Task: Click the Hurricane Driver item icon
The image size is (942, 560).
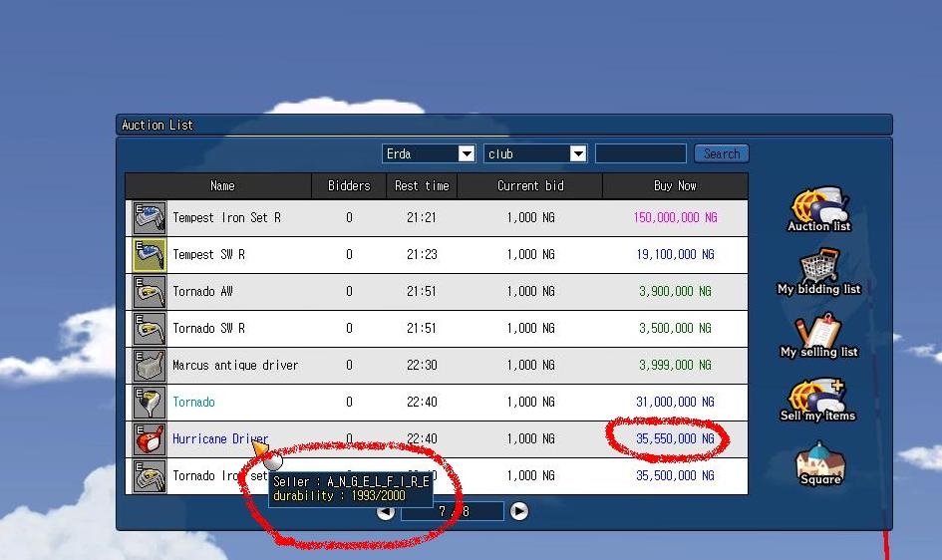Action: click(x=150, y=439)
